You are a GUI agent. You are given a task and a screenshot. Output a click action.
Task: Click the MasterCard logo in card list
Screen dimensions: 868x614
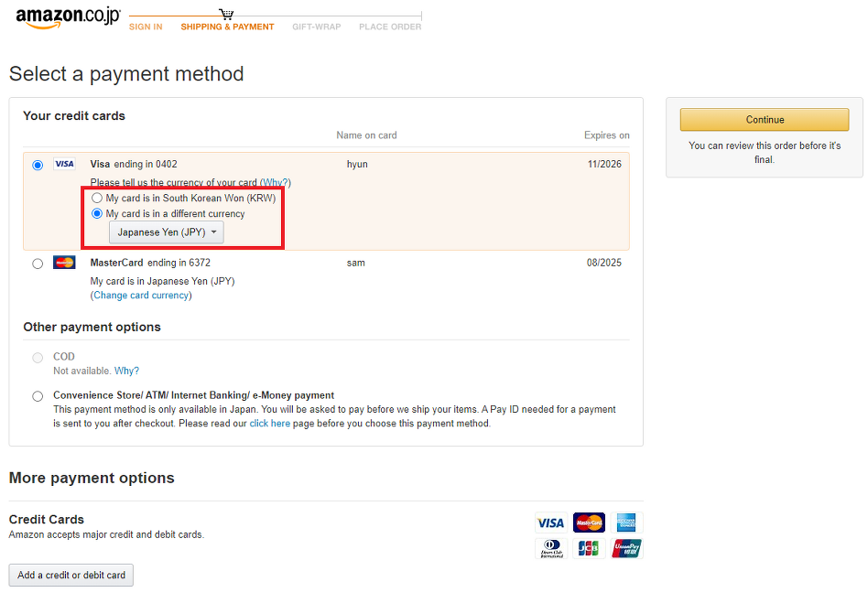64,263
